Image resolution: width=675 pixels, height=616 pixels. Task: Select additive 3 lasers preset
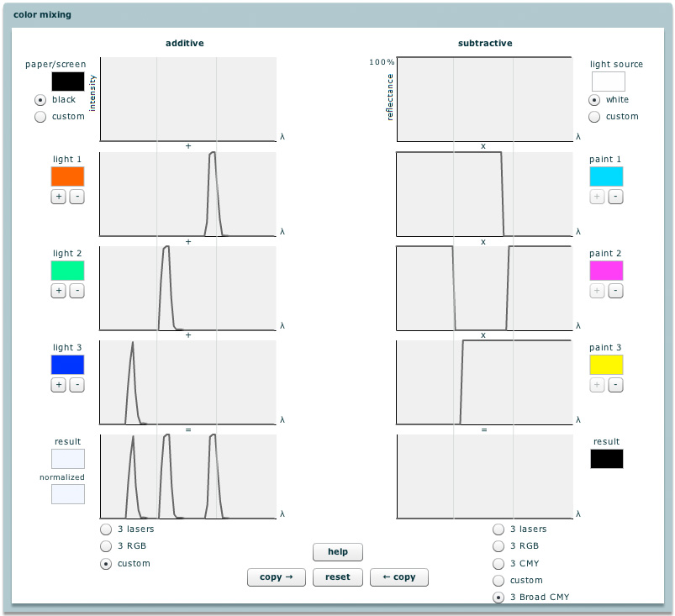point(106,529)
